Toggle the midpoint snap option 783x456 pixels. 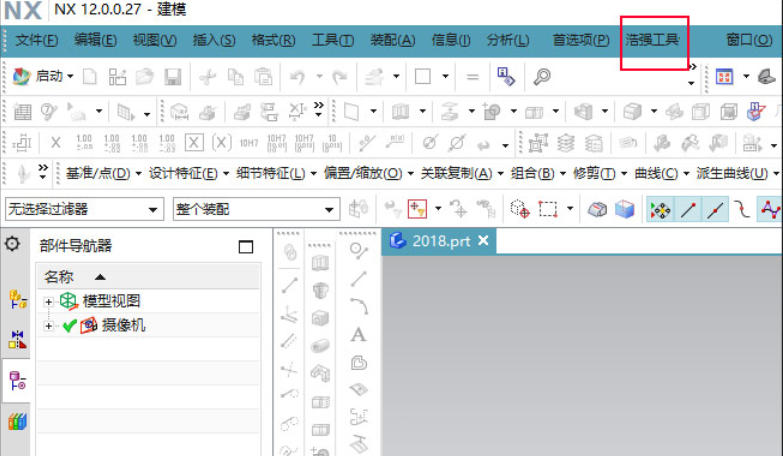click(715, 210)
